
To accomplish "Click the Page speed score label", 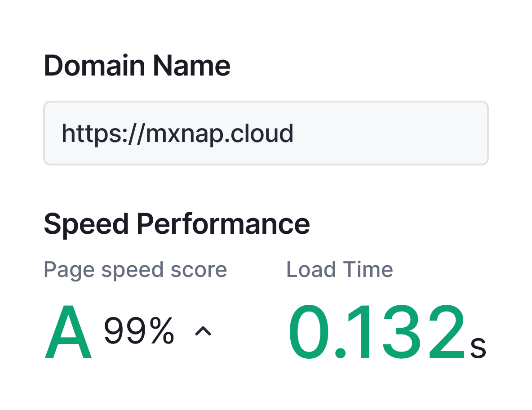I will tap(135, 270).
